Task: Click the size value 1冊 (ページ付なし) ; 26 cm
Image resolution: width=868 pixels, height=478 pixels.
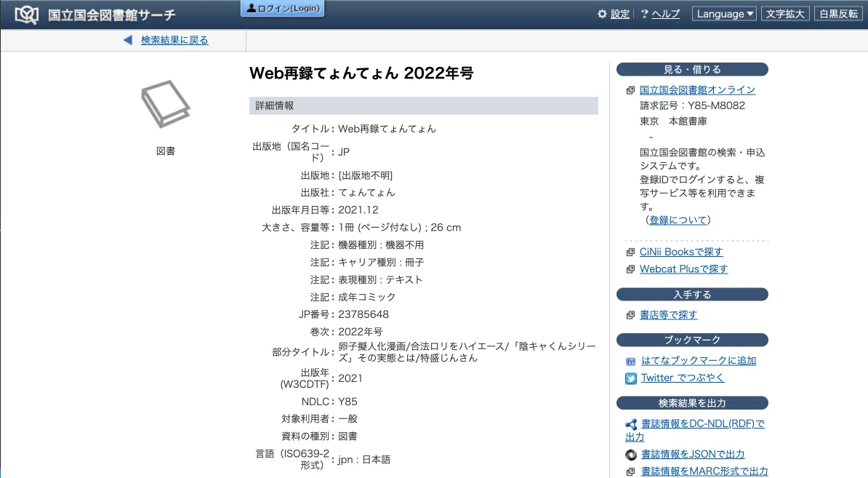Action: coord(400,228)
